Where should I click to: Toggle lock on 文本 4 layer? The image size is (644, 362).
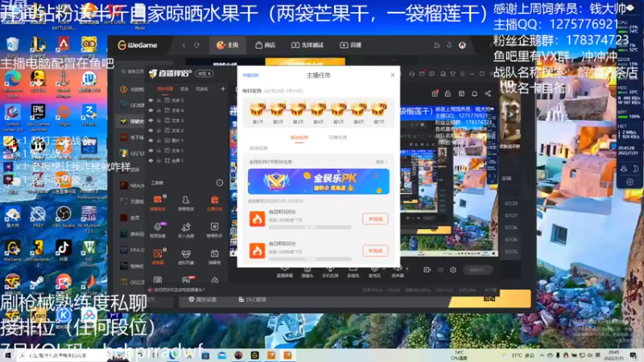coord(159,110)
